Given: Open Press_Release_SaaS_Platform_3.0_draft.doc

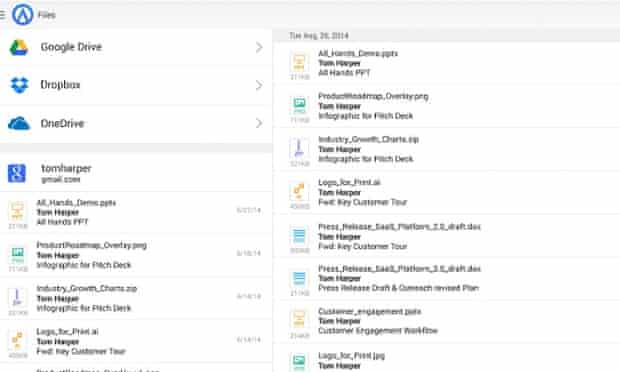Looking at the screenshot, I should 447,279.
